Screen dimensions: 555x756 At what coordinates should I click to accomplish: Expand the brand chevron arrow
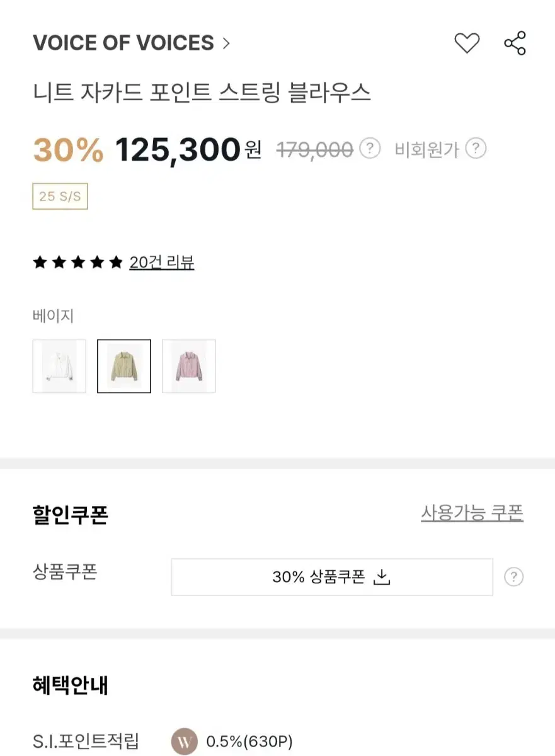(x=226, y=43)
